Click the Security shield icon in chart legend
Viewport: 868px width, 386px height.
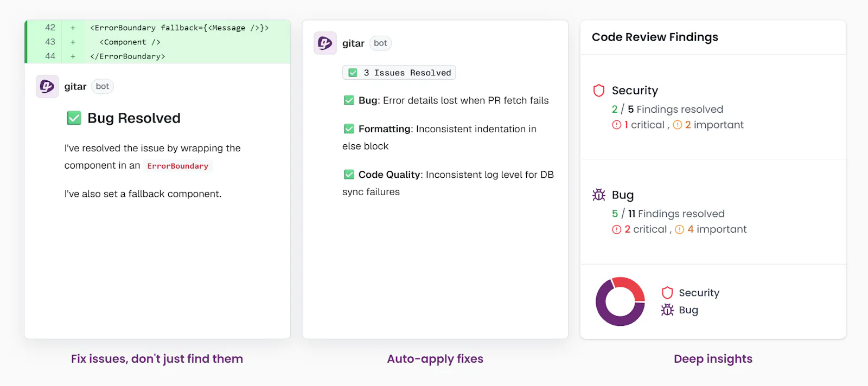[667, 293]
